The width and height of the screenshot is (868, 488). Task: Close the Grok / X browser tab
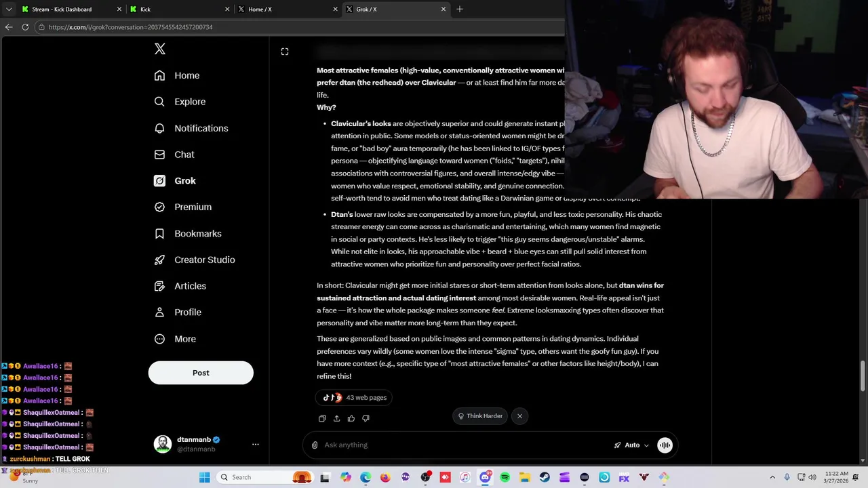click(443, 9)
